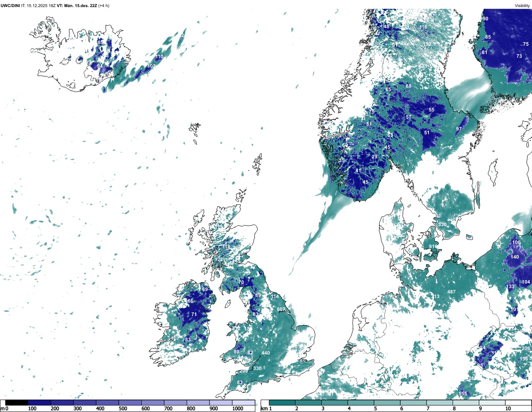Viewport: 532px width, 412px height.
Task: Click the '90' value over Finland
Action: (x=485, y=19)
